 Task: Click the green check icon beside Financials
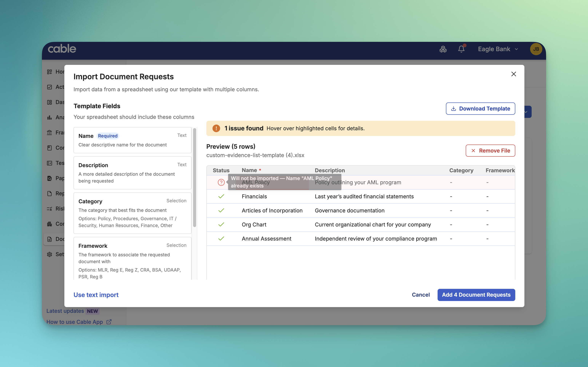(221, 196)
